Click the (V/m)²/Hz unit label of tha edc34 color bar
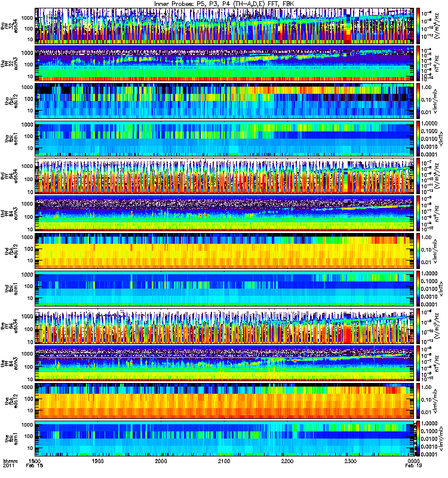 tap(437, 26)
